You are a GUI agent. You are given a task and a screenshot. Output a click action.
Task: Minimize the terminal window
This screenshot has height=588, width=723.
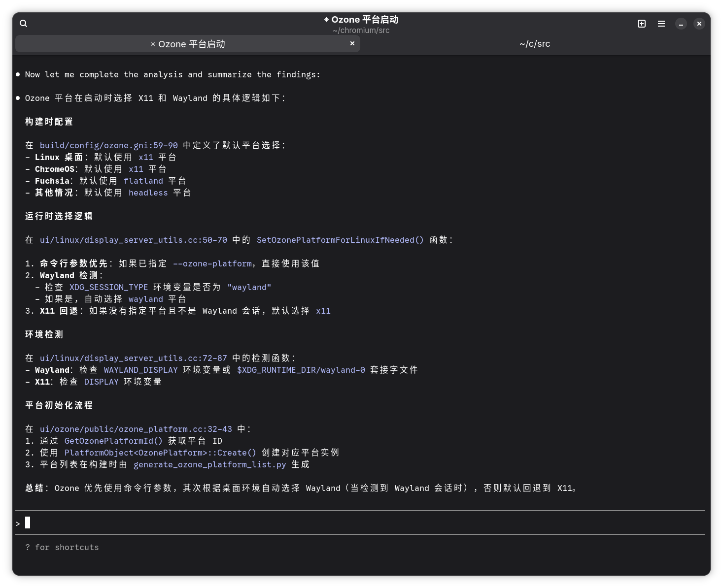681,23
